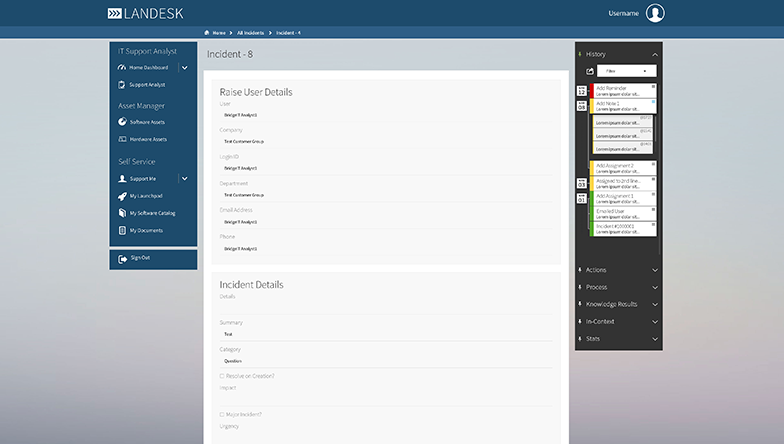Click the Hardware Assets laptop icon
Screen dimensions: 784x444
121,139
